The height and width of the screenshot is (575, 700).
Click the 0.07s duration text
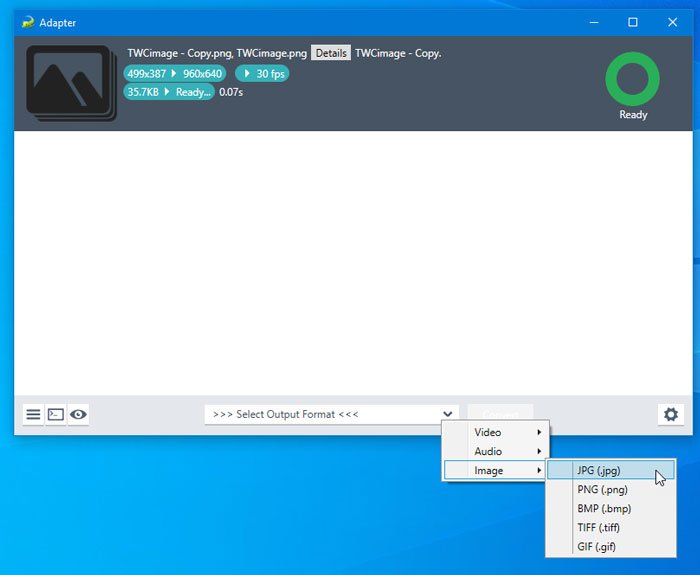[x=231, y=92]
